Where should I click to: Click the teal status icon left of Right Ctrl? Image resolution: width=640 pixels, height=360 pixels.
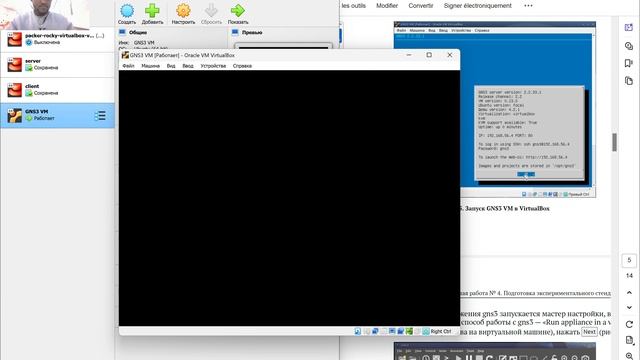[x=426, y=331]
